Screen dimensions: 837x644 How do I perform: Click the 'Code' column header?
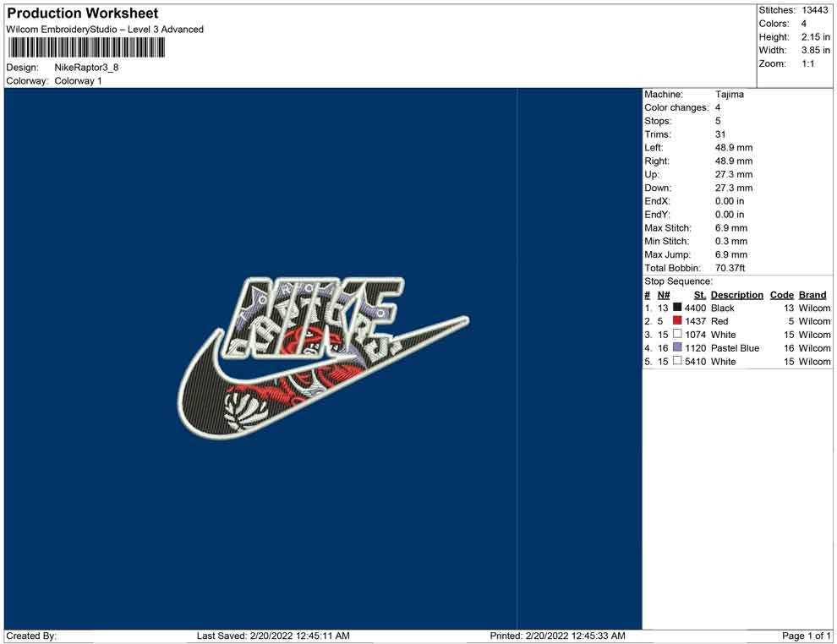point(782,295)
